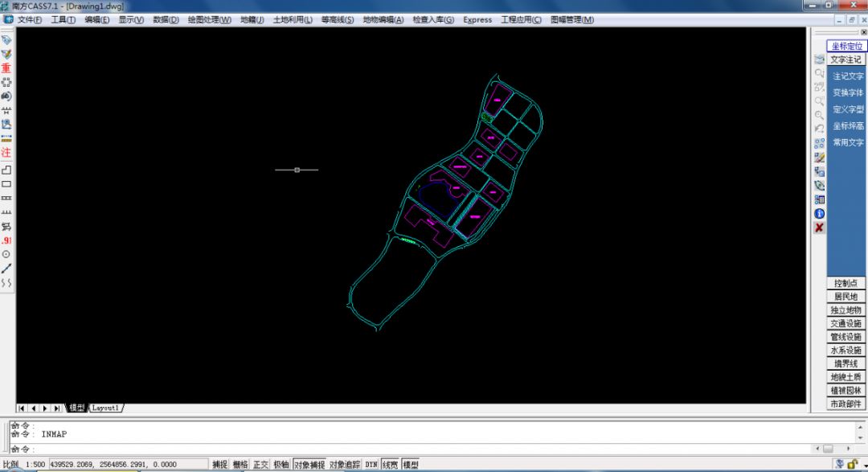
Task: Click the binoculars icon in left toolbar
Action: [x=6, y=96]
